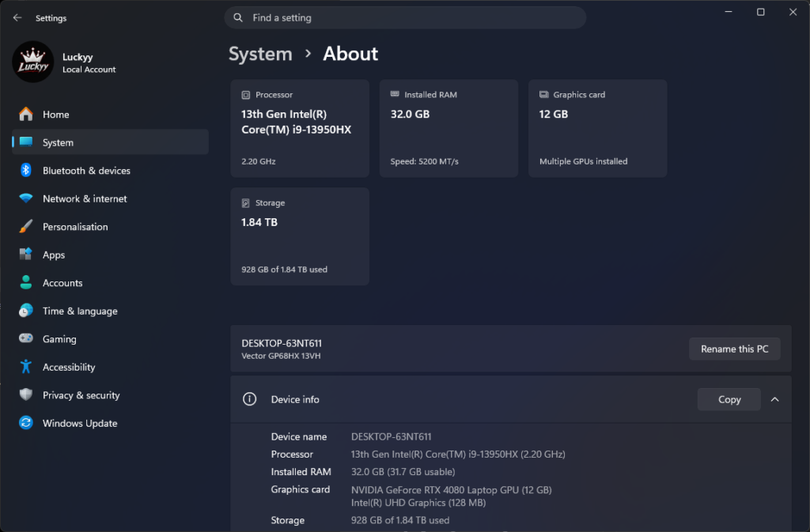Screen dimensions: 810x532
Task: Click 'Local Account' under Luckyy
Action: click(89, 70)
